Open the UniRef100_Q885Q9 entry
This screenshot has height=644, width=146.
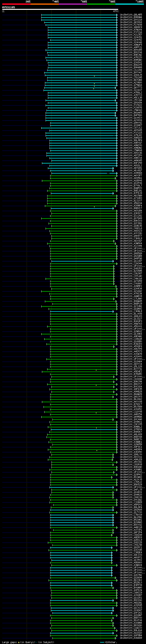pyautogui.click(x=131, y=254)
